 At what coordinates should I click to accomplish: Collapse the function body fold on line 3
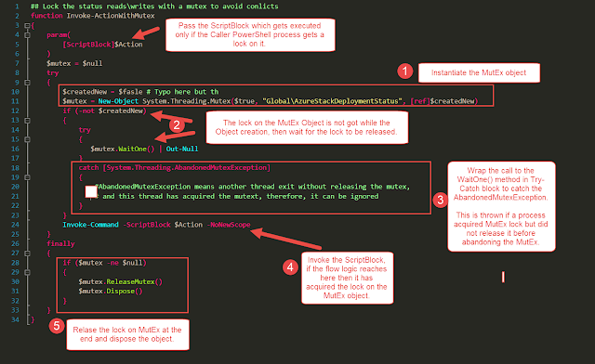click(x=27, y=25)
